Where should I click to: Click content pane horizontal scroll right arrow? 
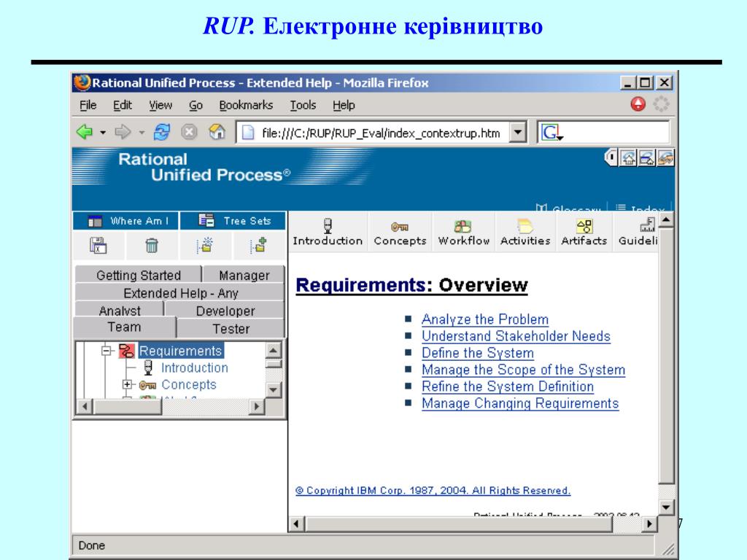[x=649, y=524]
